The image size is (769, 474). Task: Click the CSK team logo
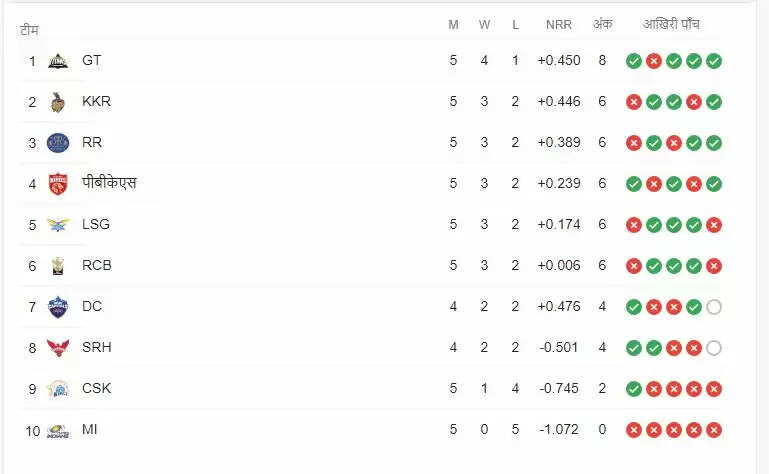pyautogui.click(x=58, y=388)
